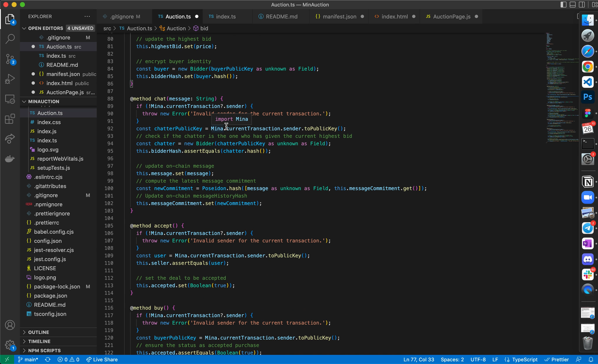Open LICENSE file in file tree
The image size is (598, 364).
coord(45,268)
